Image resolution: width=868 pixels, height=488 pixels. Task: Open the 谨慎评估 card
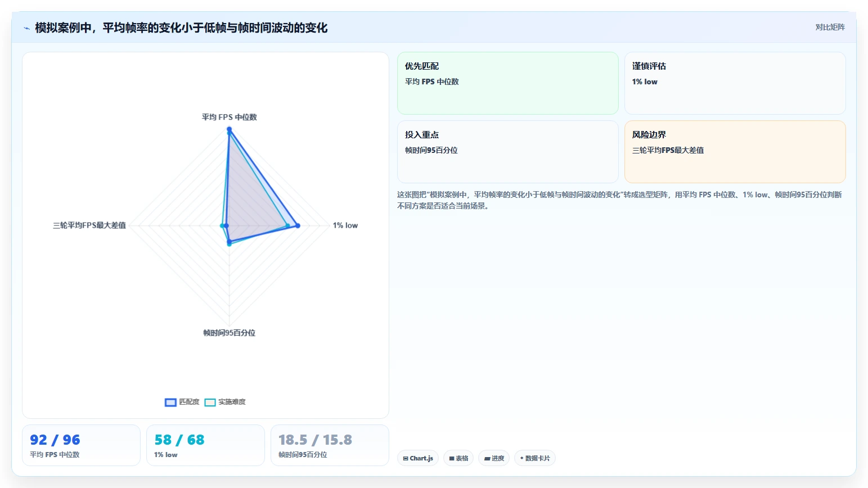pyautogui.click(x=735, y=83)
